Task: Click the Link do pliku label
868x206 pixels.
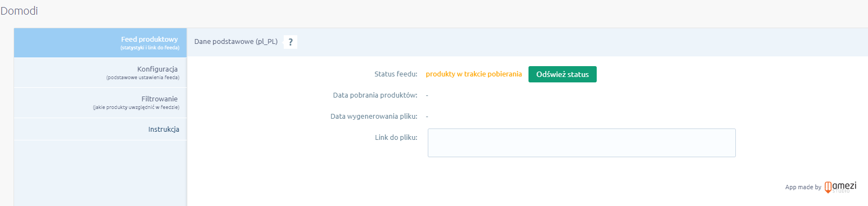Action: pyautogui.click(x=396, y=138)
